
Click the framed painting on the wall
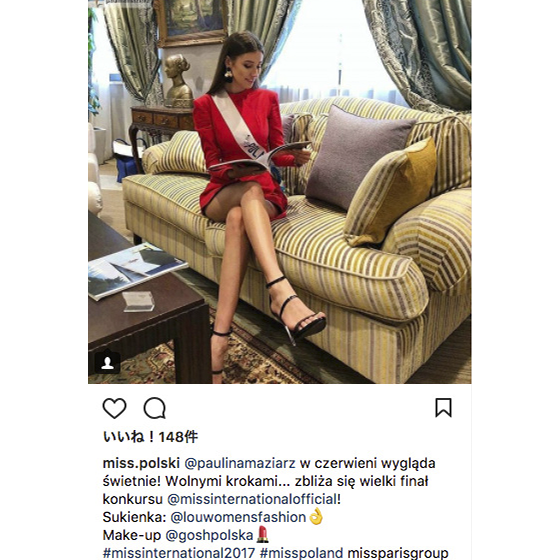[191, 22]
